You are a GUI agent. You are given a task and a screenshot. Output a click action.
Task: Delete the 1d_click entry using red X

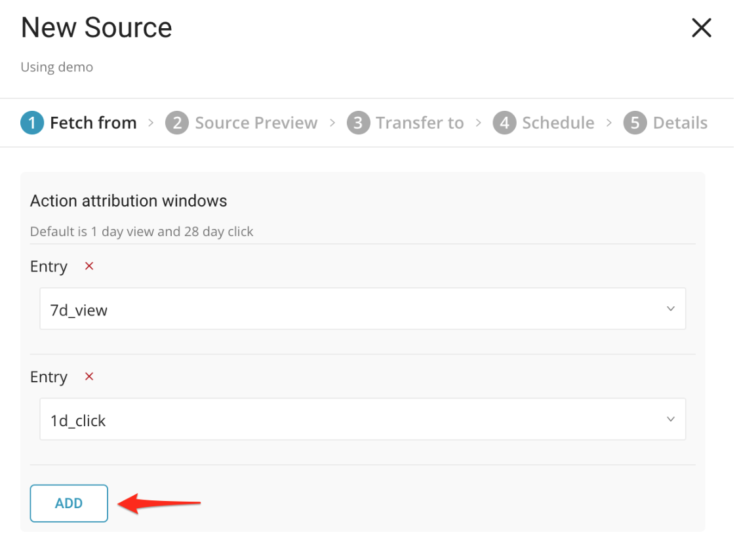pyautogui.click(x=90, y=376)
